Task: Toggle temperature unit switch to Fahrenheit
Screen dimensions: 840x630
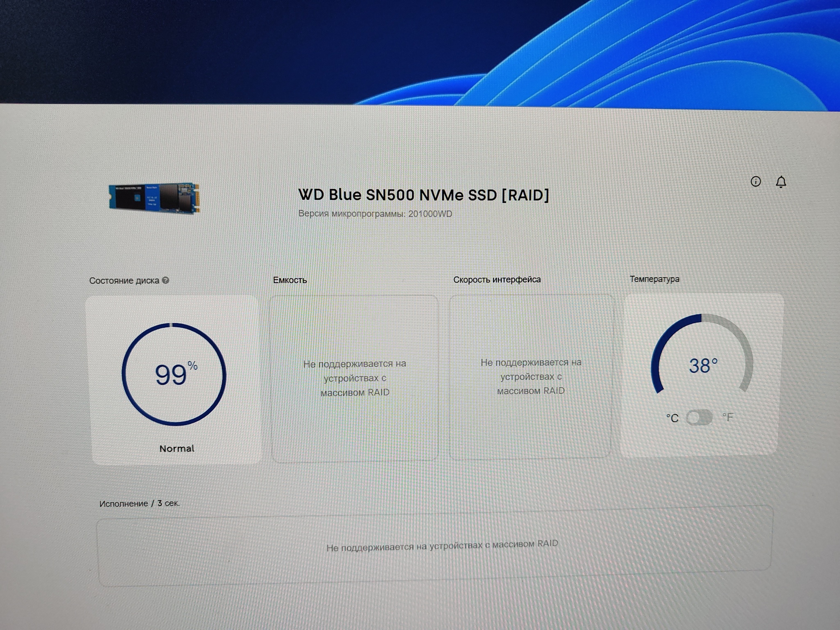Action: point(699,418)
